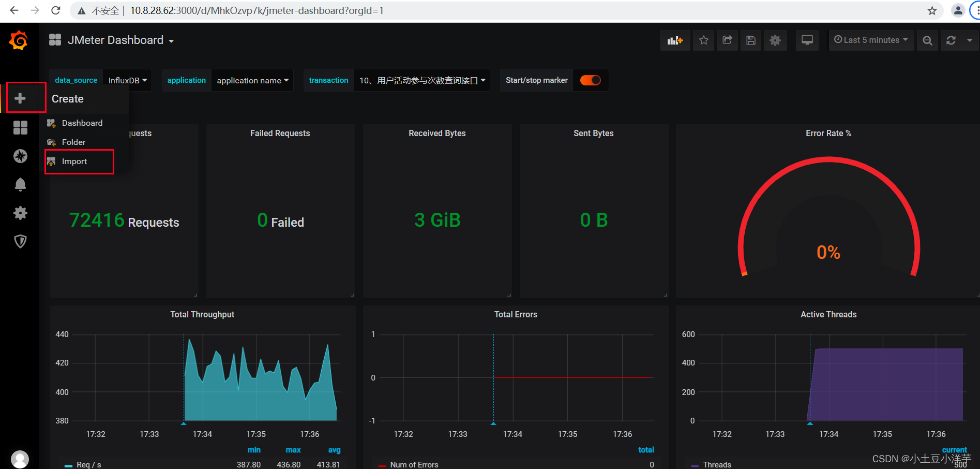The height and width of the screenshot is (469, 980).
Task: Zoom out the time range
Action: [x=928, y=40]
